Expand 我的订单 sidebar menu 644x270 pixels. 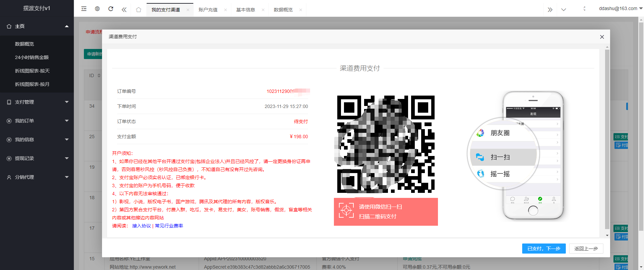coord(37,121)
